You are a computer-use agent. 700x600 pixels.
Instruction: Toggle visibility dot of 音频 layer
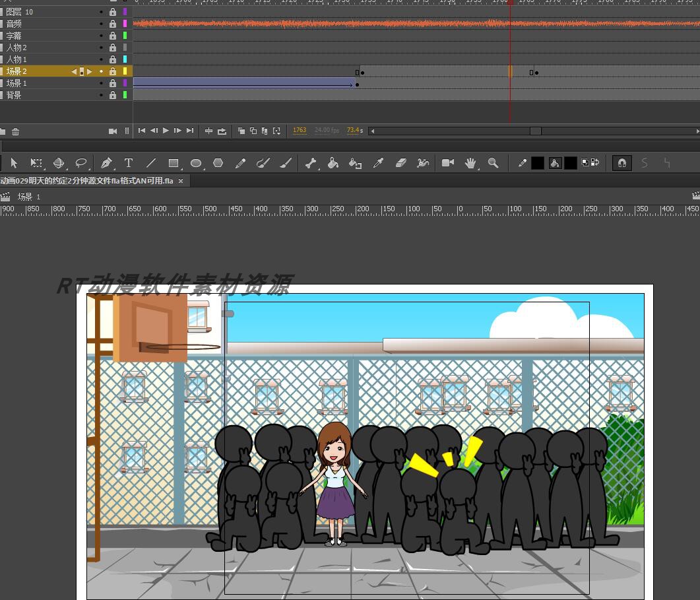click(x=102, y=24)
